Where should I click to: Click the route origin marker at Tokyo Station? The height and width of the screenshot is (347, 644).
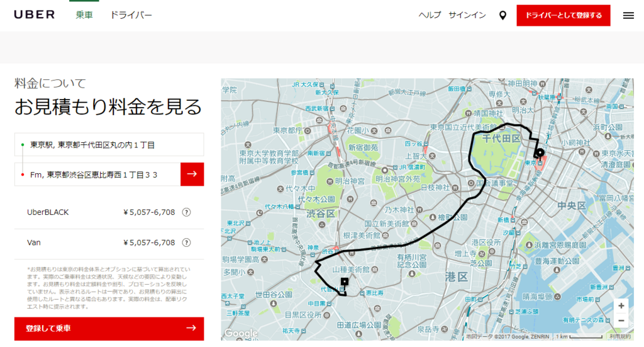click(540, 154)
